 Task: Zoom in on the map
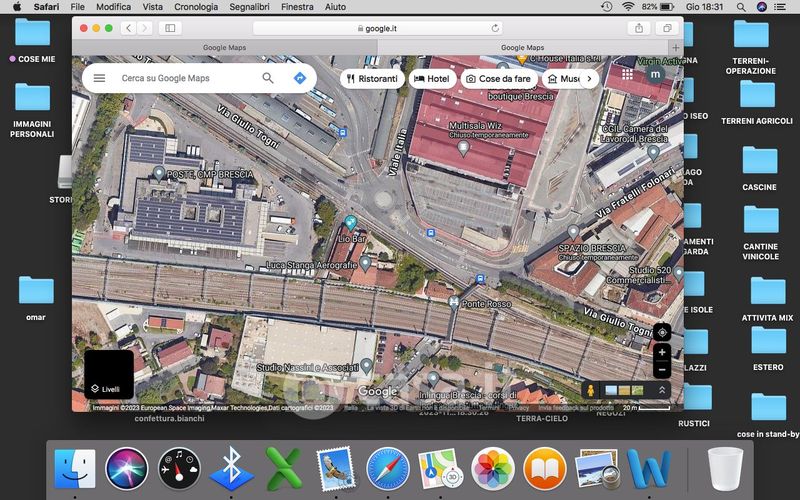click(662, 352)
